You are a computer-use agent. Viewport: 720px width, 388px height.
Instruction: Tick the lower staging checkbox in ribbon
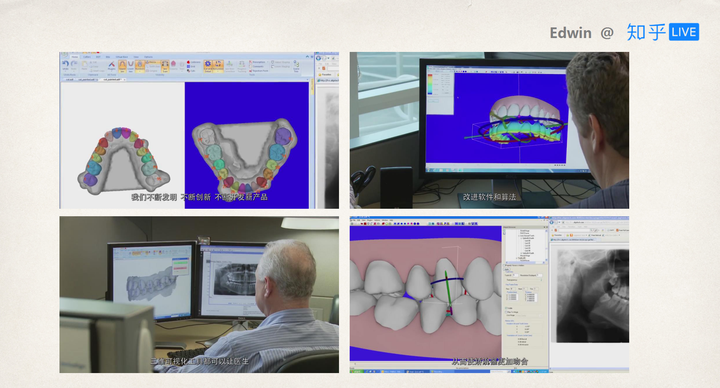273,67
